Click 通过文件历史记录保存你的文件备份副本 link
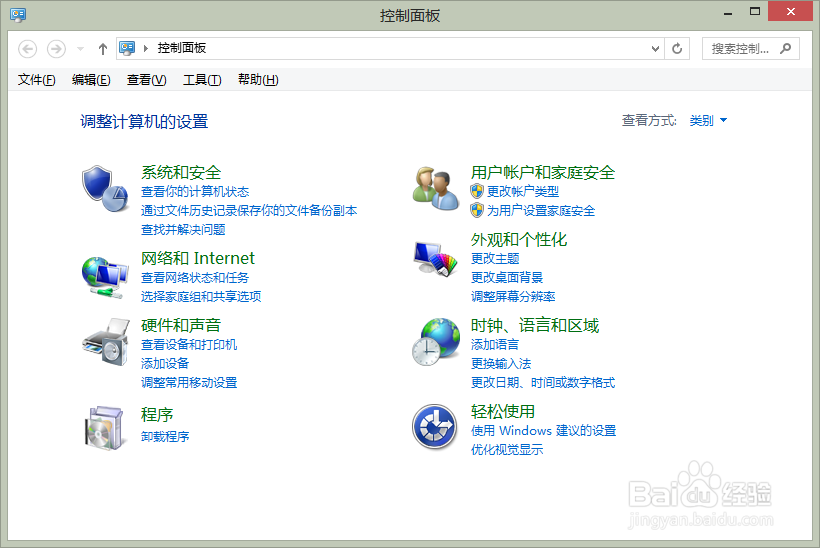 [249, 211]
